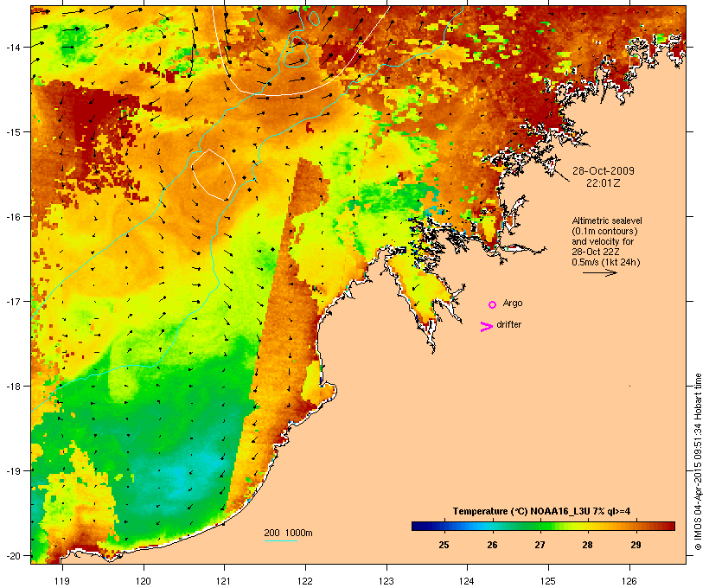Click the latitude label -15
This screenshot has width=709, height=588.
click(x=12, y=132)
